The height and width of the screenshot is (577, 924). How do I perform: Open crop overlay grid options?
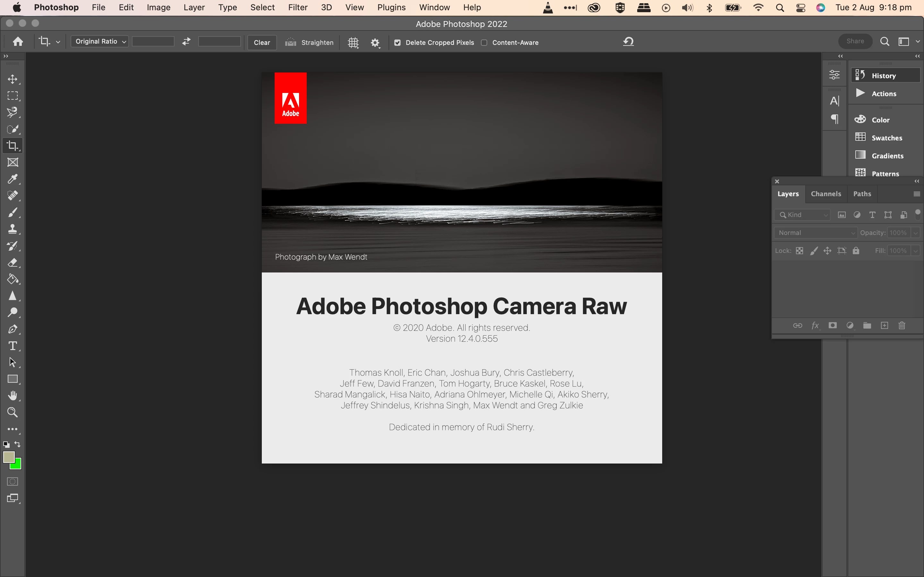coord(353,42)
